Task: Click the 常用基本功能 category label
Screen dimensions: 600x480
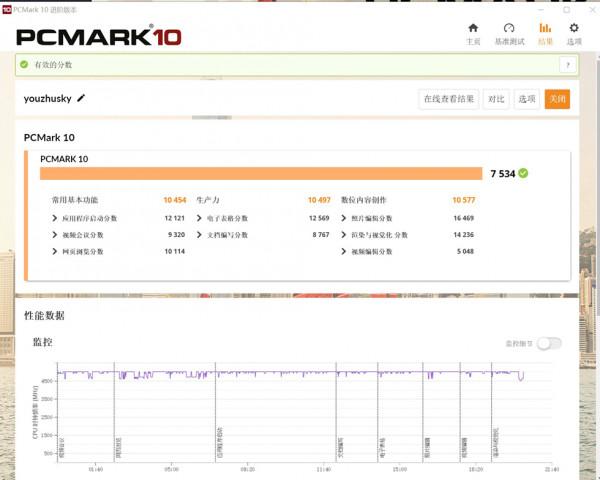Action: pyautogui.click(x=75, y=200)
